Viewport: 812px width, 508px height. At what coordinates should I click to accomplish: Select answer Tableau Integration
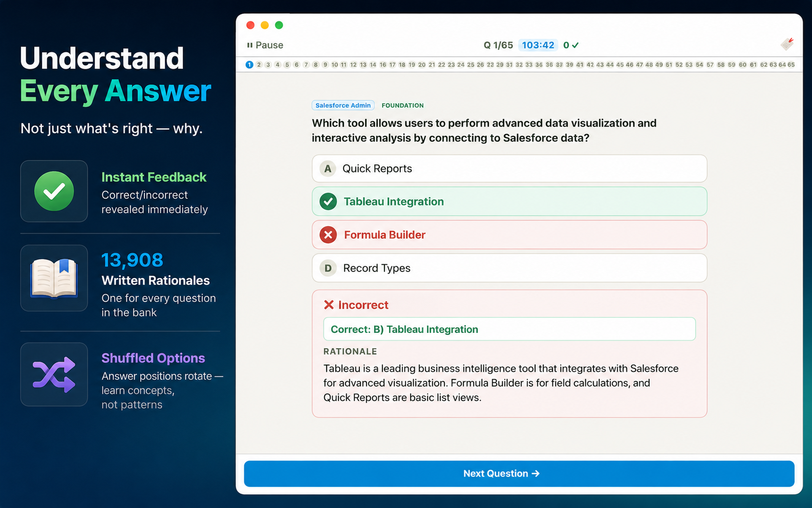click(509, 202)
